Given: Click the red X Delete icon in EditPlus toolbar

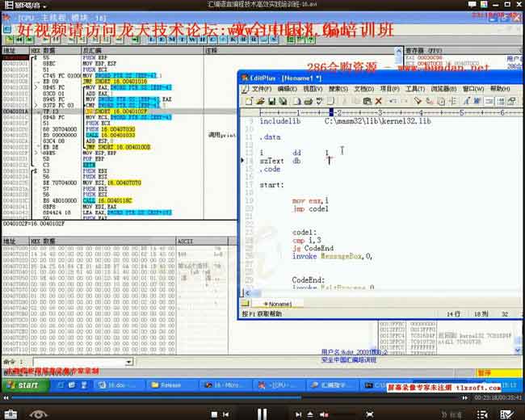Looking at the screenshot, I should [379, 101].
